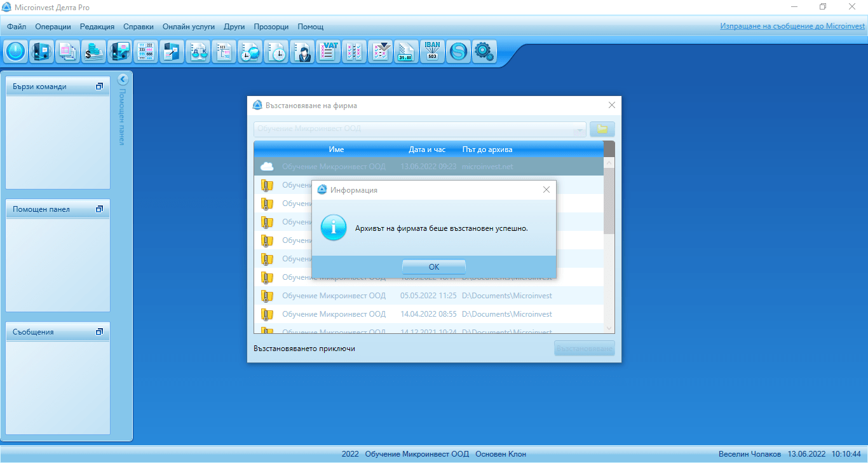Click the document with clock toolbar icon
The width and height of the screenshot is (868, 463).
coord(276,52)
